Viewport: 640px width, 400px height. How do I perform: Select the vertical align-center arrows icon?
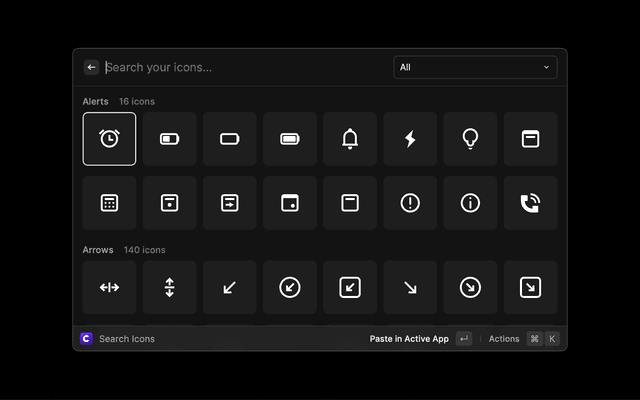tap(169, 288)
